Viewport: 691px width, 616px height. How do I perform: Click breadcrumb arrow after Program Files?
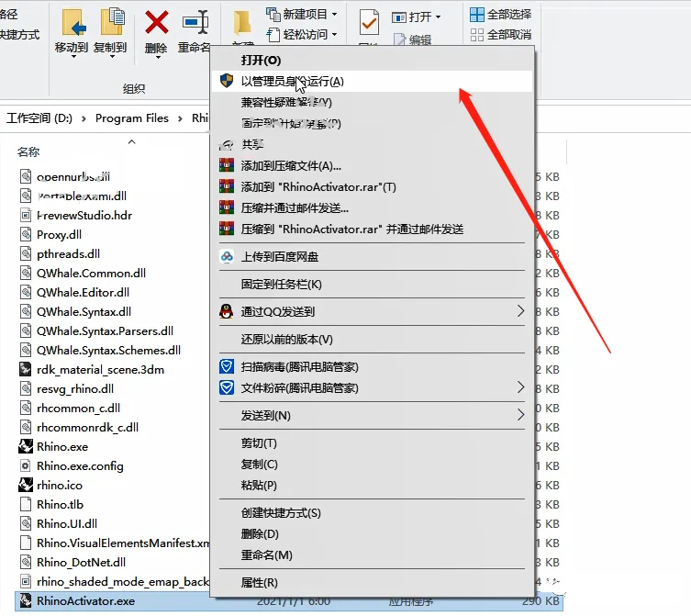[x=180, y=118]
